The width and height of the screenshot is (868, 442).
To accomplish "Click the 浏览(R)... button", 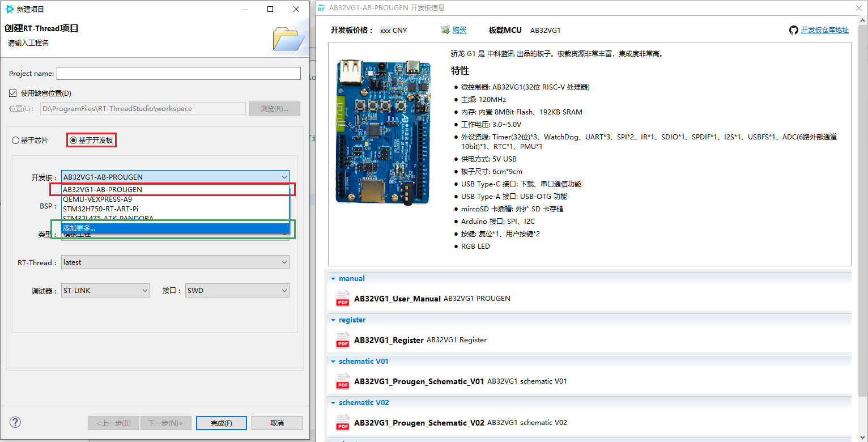I will (275, 109).
